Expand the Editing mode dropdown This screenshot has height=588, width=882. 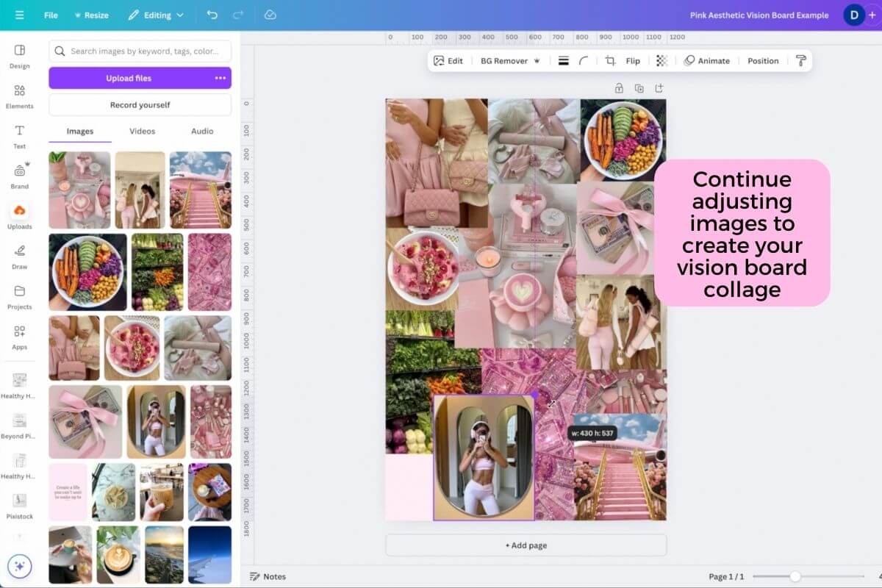[x=156, y=15]
